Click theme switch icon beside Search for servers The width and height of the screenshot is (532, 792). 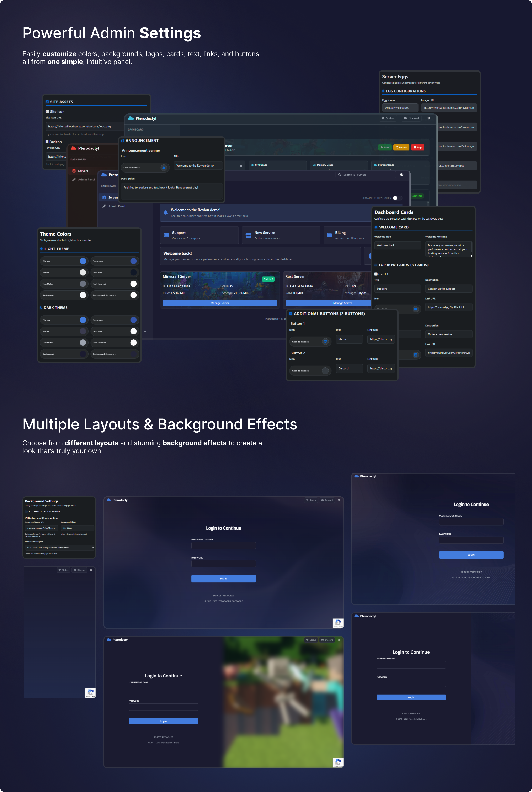coord(402,175)
